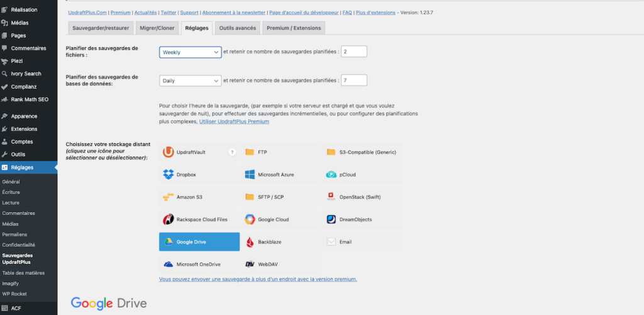Pick the Dropbox icon
The image size is (644, 315).
tap(169, 175)
